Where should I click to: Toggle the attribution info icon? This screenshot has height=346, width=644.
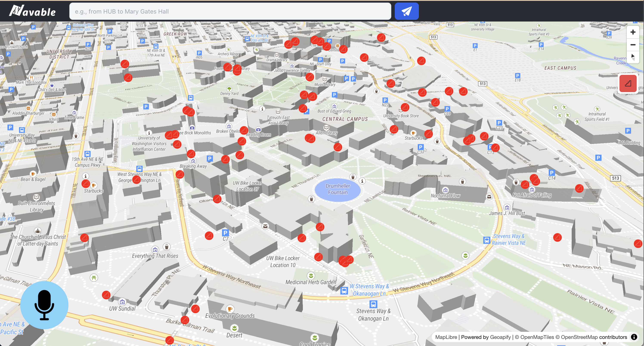[634, 337]
